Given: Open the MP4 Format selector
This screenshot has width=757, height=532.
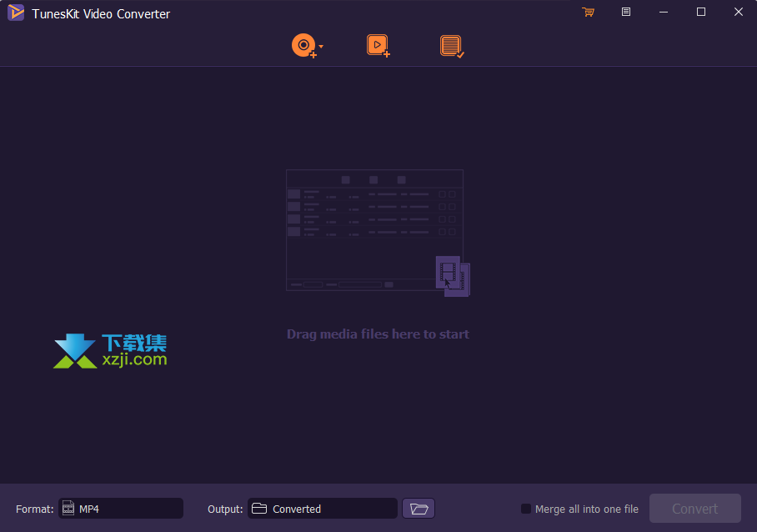Looking at the screenshot, I should point(121,509).
